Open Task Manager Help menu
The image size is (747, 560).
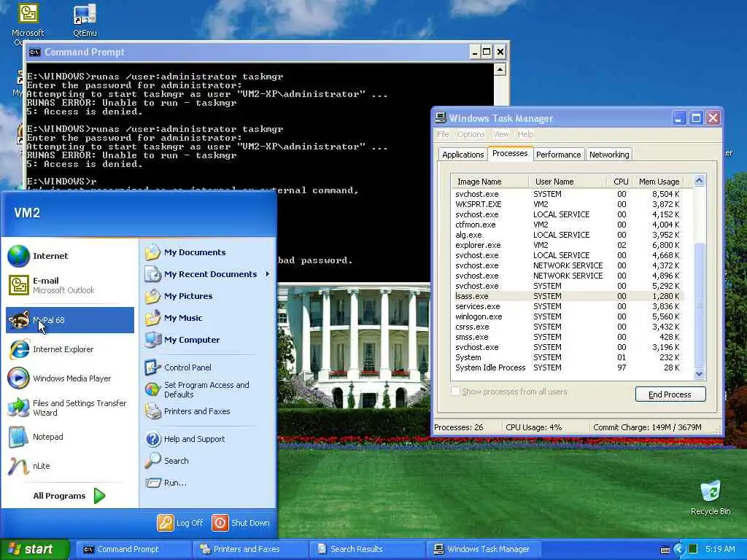(525, 134)
